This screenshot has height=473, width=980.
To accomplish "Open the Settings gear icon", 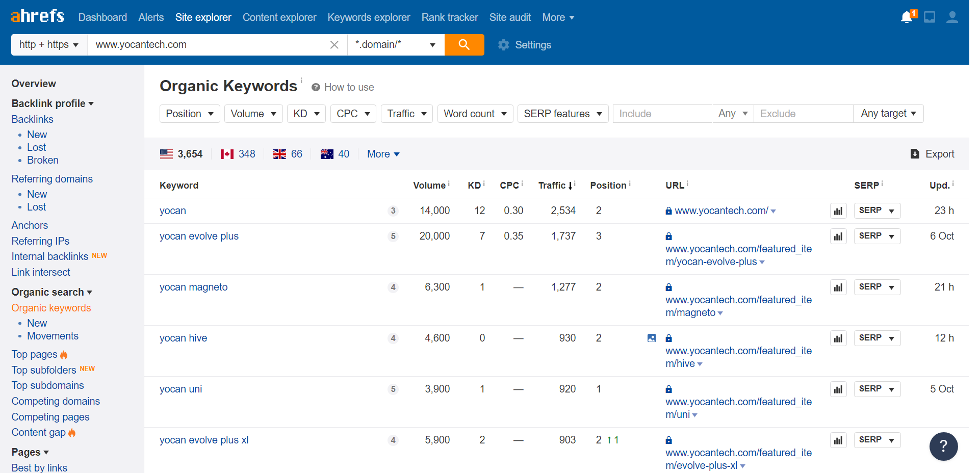I will (504, 45).
